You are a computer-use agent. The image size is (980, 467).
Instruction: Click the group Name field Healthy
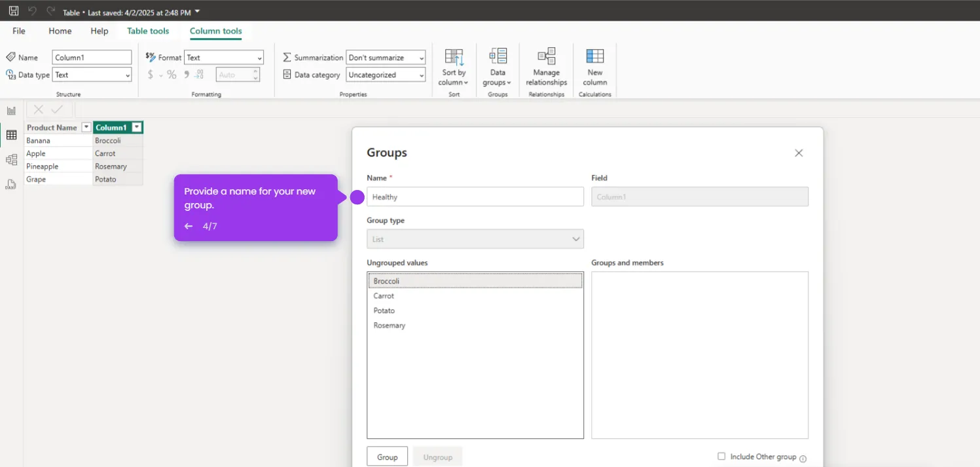point(475,197)
